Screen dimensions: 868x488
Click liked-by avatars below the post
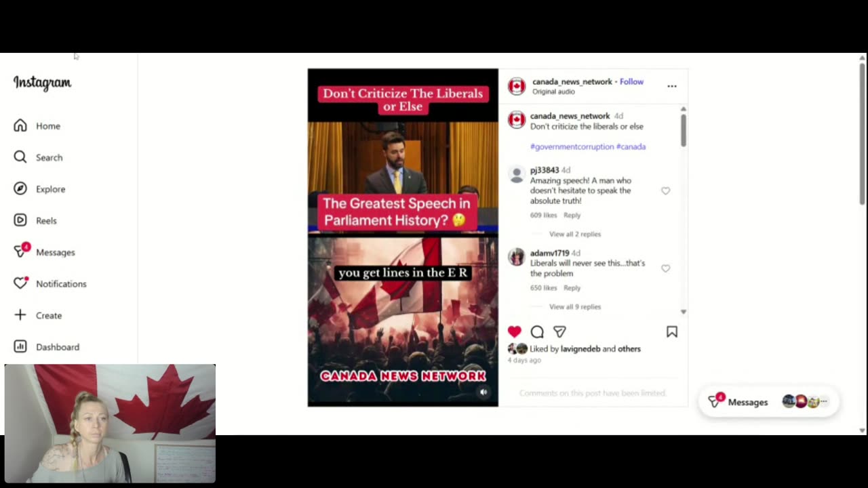tap(518, 348)
